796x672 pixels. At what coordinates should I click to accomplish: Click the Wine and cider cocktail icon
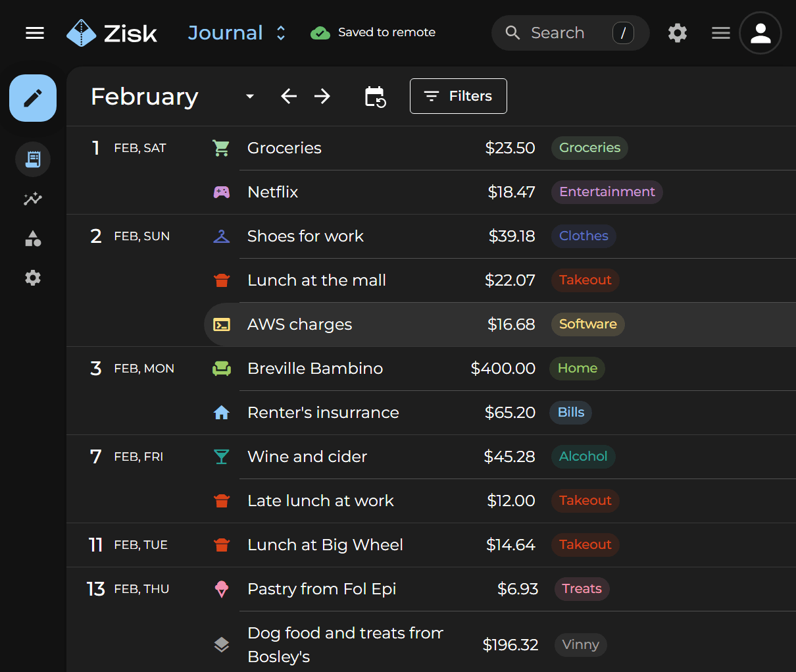click(222, 457)
